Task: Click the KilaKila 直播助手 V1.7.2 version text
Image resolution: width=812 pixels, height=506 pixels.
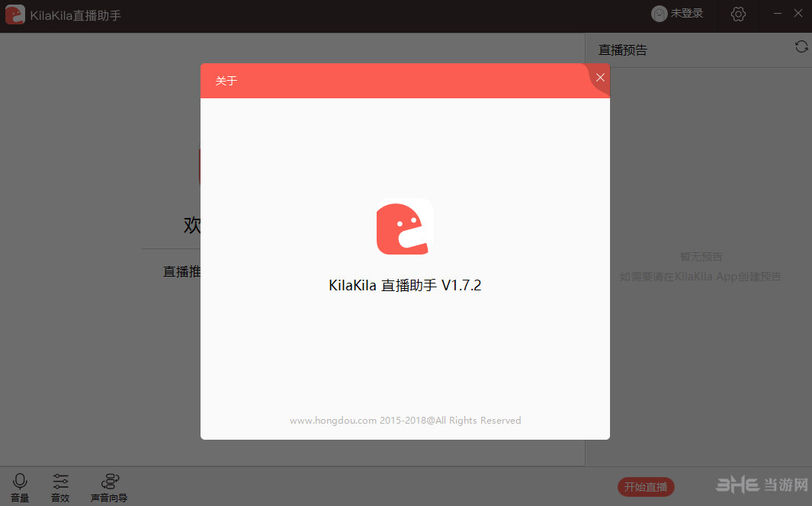Action: tap(404, 284)
